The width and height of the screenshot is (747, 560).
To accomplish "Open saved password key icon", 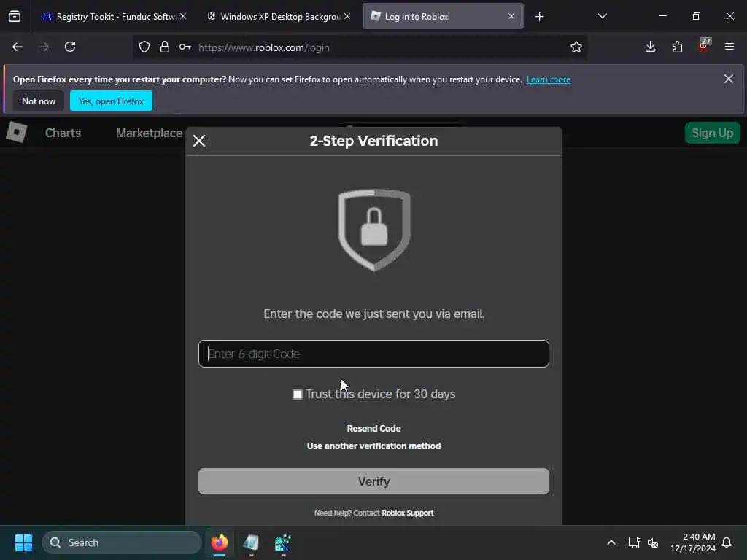I will point(185,47).
